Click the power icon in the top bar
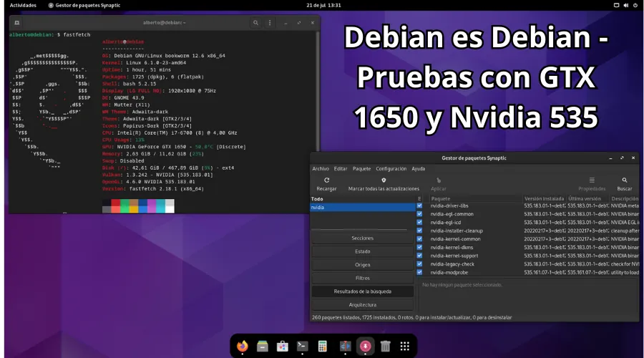The width and height of the screenshot is (644, 358). click(x=635, y=5)
